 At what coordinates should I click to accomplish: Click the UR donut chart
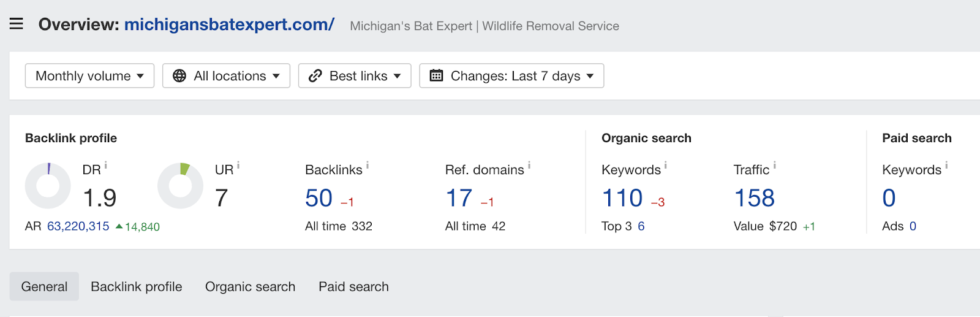[180, 186]
